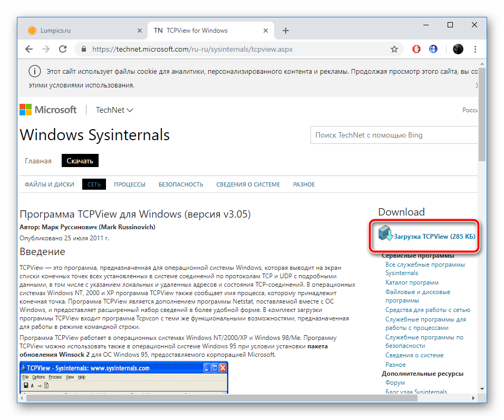The width and height of the screenshot is (504, 420).
Task: Switch to the Lumpics.ru tab
Action: 55,31
